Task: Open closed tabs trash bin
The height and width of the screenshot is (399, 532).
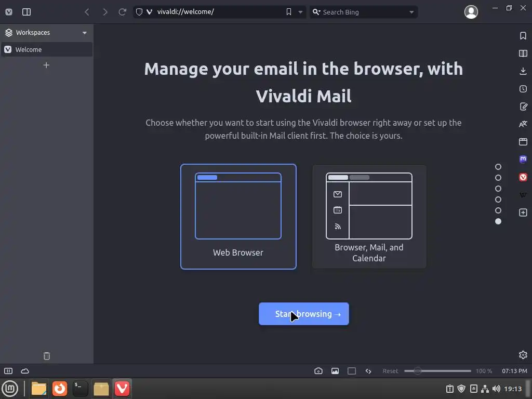Action: 46,355
